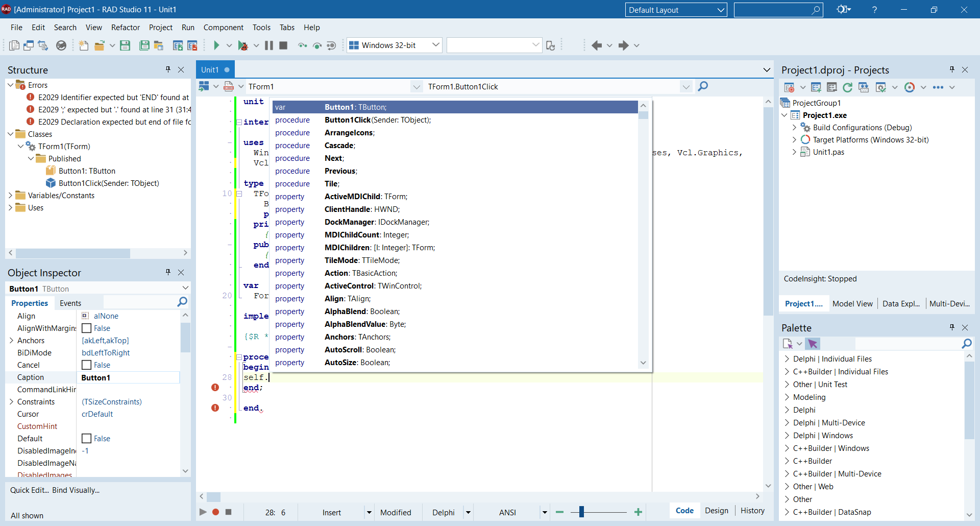Open the Component menu
This screenshot has width=980, height=526.
tap(224, 28)
